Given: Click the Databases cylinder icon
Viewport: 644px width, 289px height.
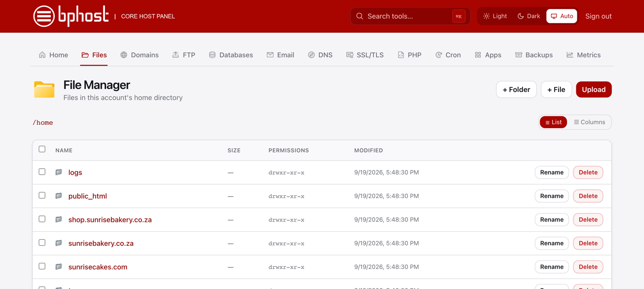Looking at the screenshot, I should click(x=212, y=55).
